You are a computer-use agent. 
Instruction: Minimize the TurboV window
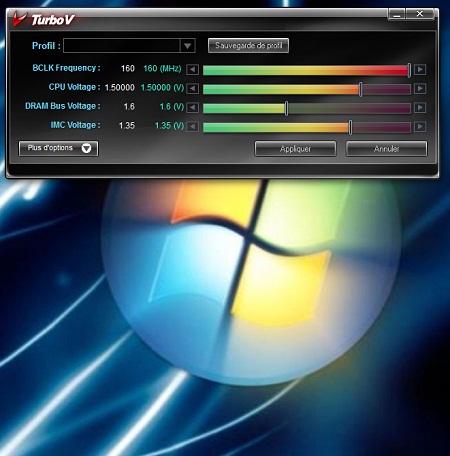(x=397, y=14)
